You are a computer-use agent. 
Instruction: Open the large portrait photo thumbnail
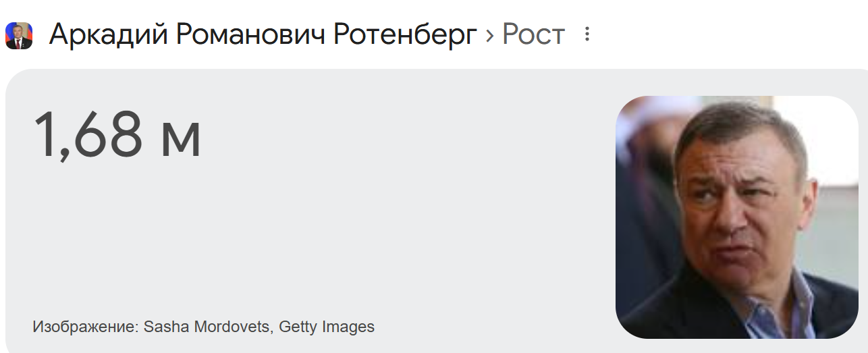click(737, 217)
